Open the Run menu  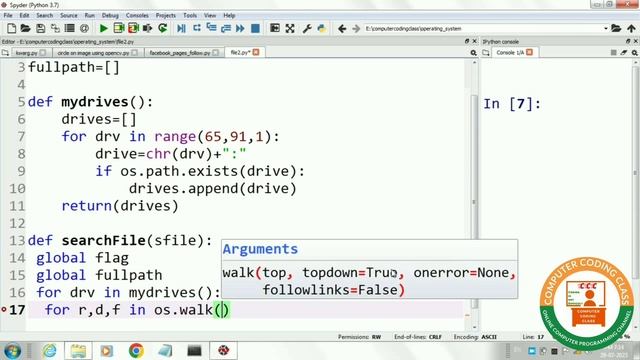pyautogui.click(x=89, y=15)
